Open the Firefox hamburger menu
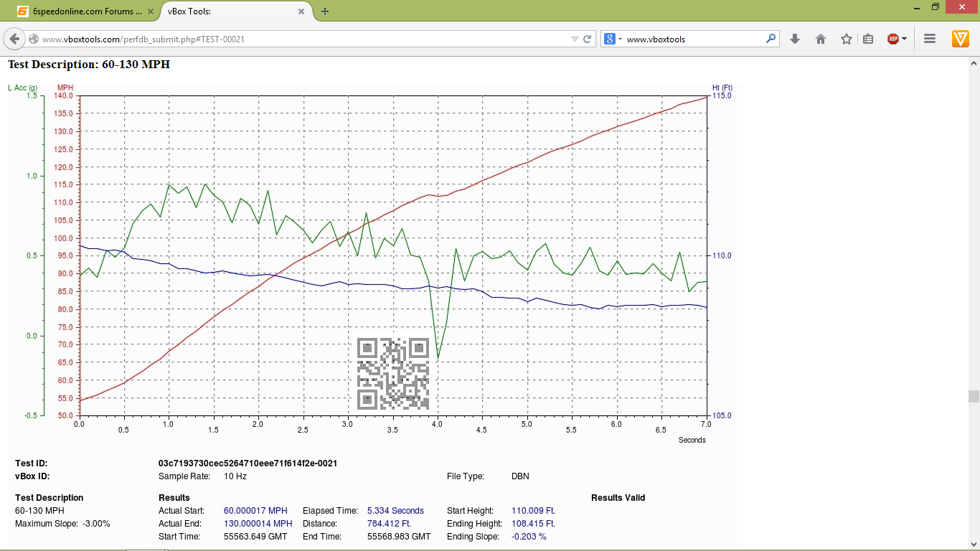 [930, 39]
